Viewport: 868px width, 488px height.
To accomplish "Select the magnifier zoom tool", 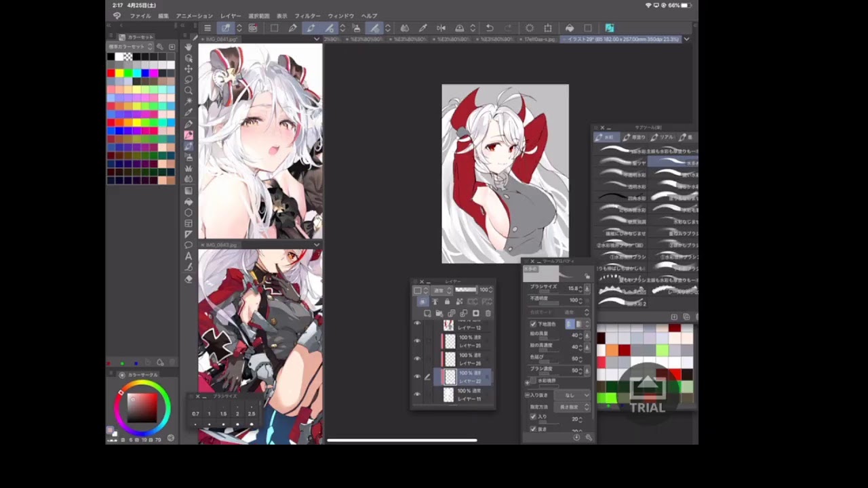I will [189, 91].
